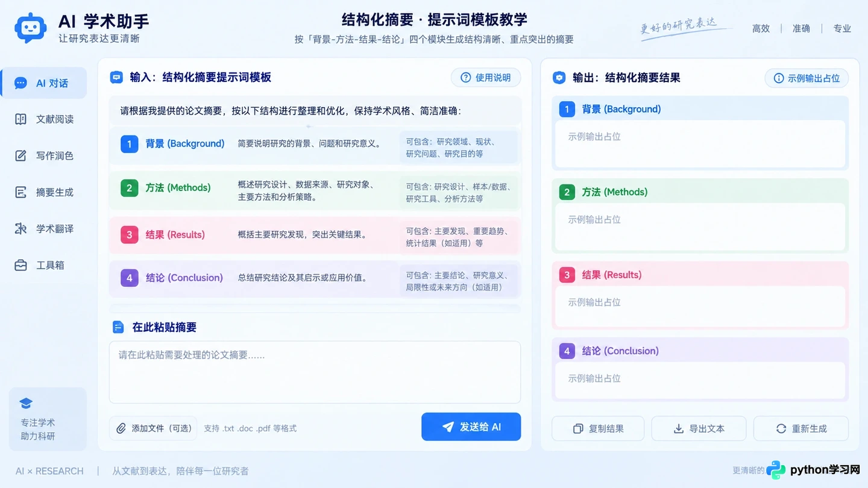Screen dimensions: 868x488
Task: Click the refresh icon in 重新生成
Action: click(x=781, y=428)
